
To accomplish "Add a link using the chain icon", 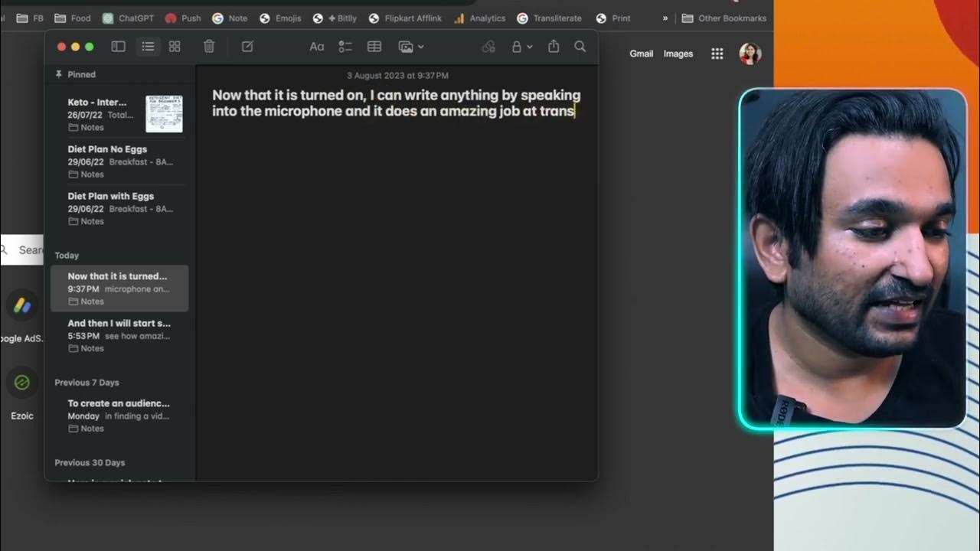I will click(x=488, y=47).
